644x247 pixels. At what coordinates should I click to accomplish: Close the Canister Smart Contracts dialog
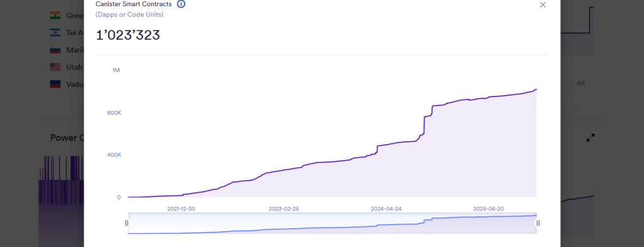pos(543,5)
